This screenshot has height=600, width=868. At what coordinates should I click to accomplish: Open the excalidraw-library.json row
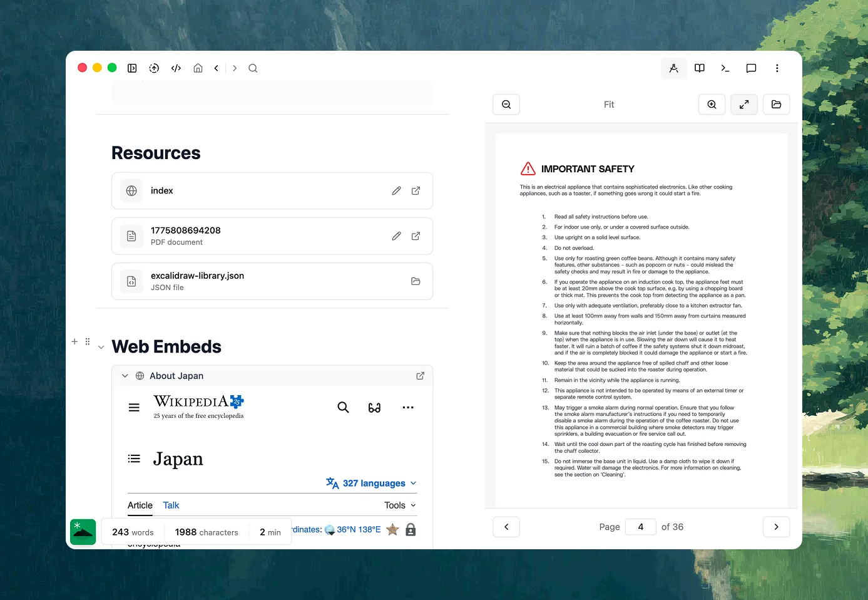272,281
